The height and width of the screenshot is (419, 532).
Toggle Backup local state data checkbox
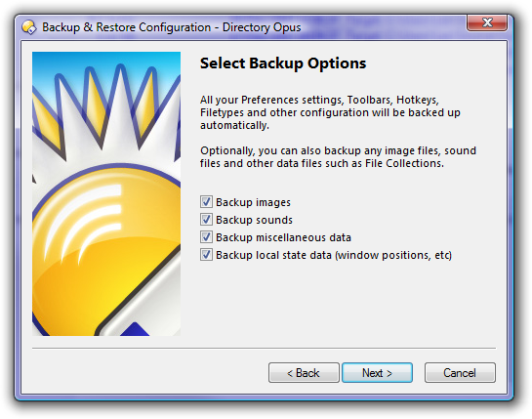(x=206, y=255)
